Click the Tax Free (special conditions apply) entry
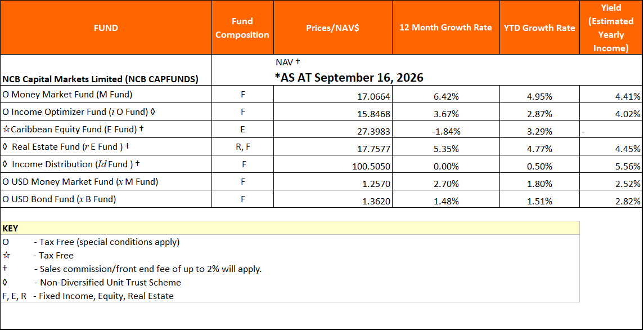This screenshot has height=330, width=644. 106,242
